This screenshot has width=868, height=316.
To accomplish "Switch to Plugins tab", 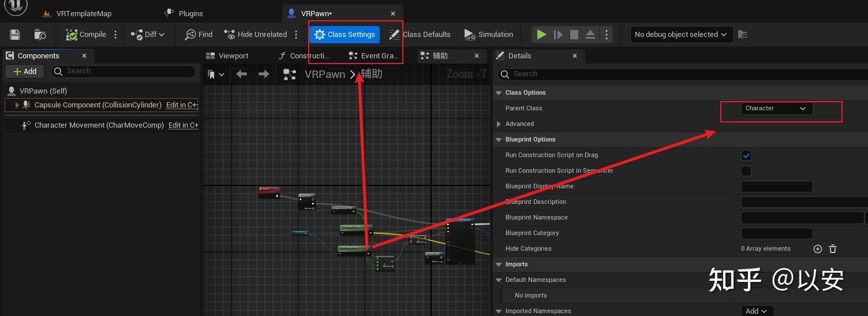I will point(185,13).
